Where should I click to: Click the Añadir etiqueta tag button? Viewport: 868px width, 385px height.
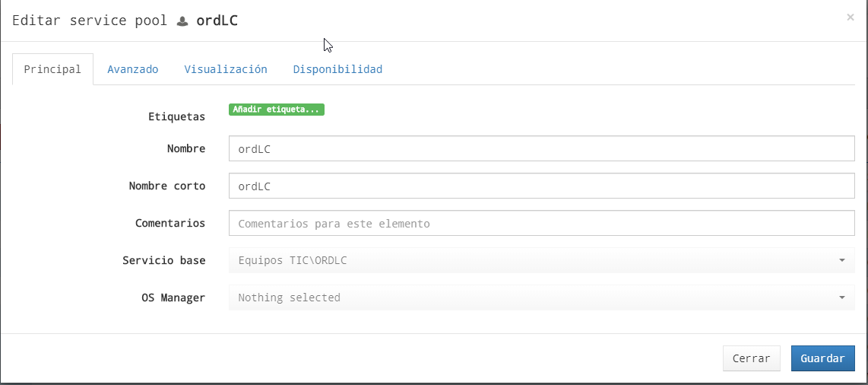276,110
